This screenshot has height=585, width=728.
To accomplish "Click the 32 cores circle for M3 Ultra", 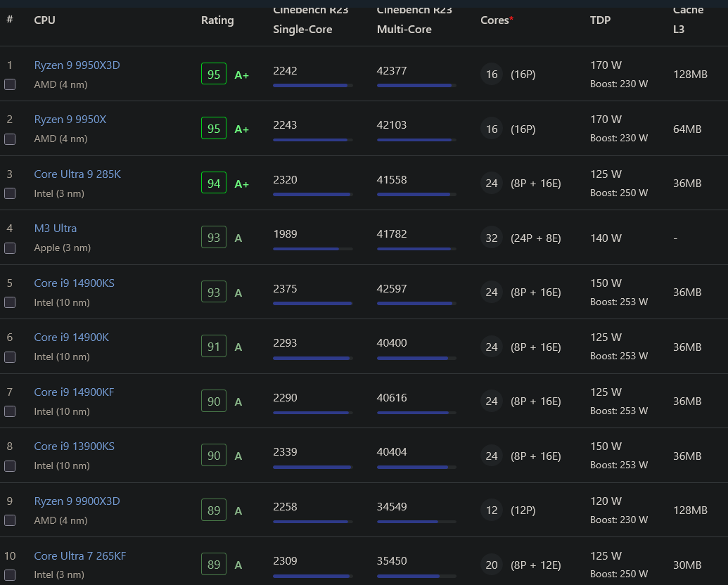I will click(492, 238).
